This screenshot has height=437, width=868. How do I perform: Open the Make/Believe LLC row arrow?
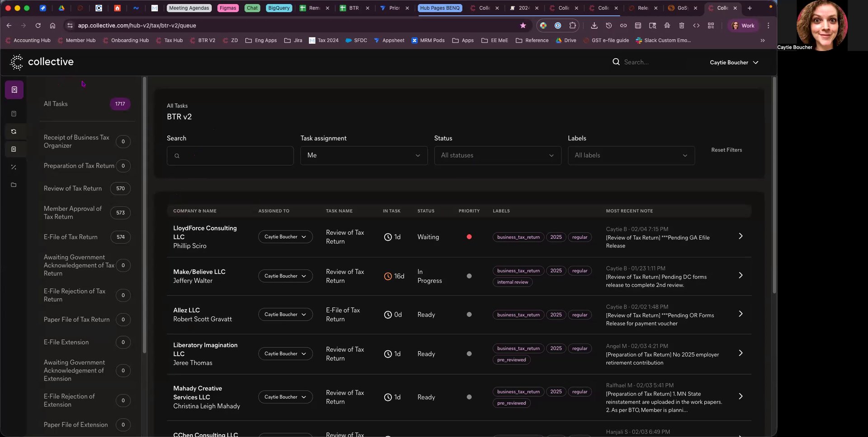(x=740, y=276)
